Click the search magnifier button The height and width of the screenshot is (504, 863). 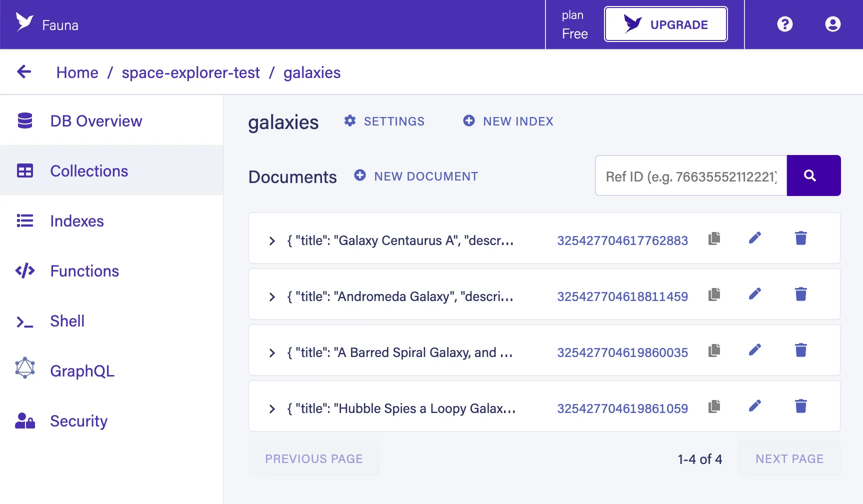point(813,175)
